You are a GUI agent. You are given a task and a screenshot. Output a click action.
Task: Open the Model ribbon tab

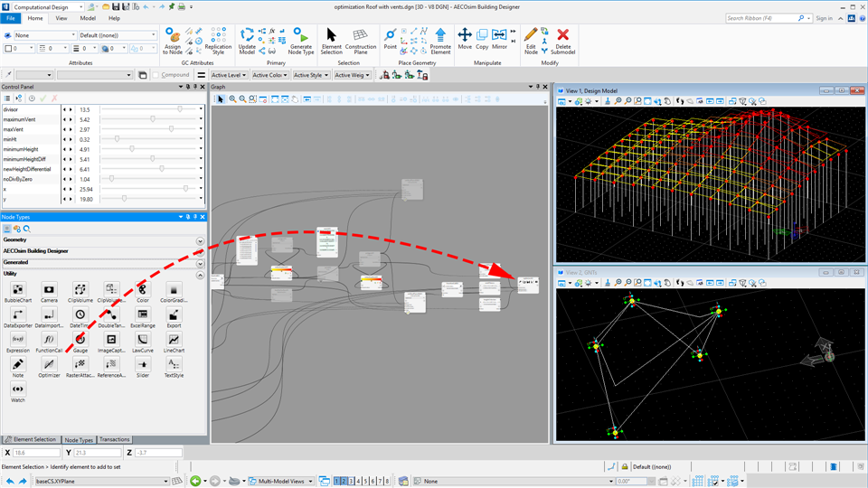[x=88, y=18]
